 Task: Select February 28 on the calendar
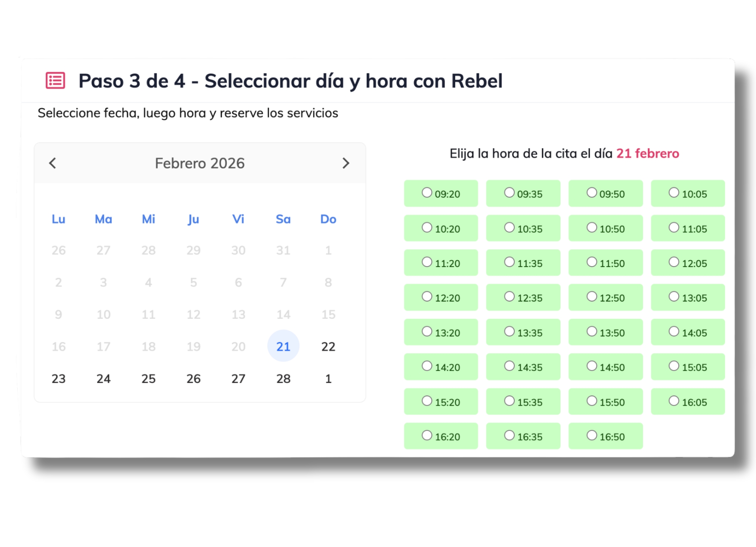(x=283, y=379)
